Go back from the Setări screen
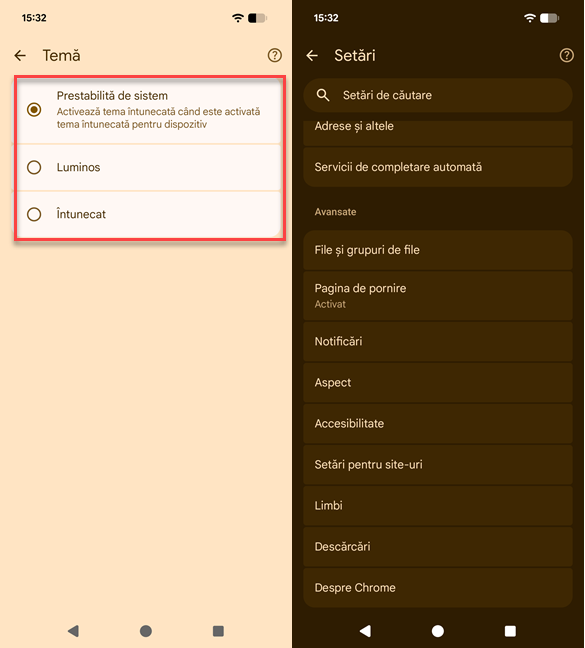This screenshot has height=648, width=585. 312,55
